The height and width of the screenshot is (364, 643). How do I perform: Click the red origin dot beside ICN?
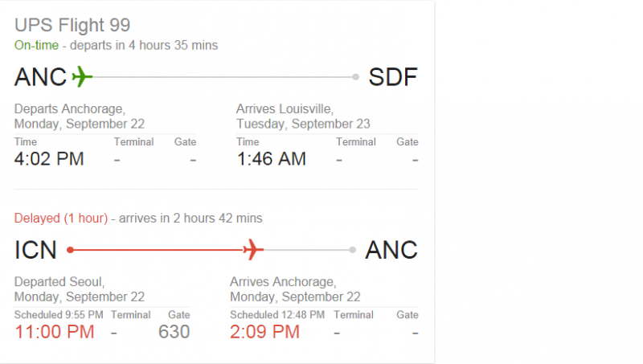click(x=71, y=250)
